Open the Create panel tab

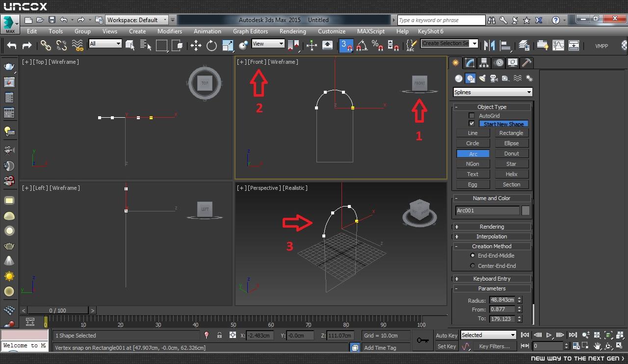point(456,63)
